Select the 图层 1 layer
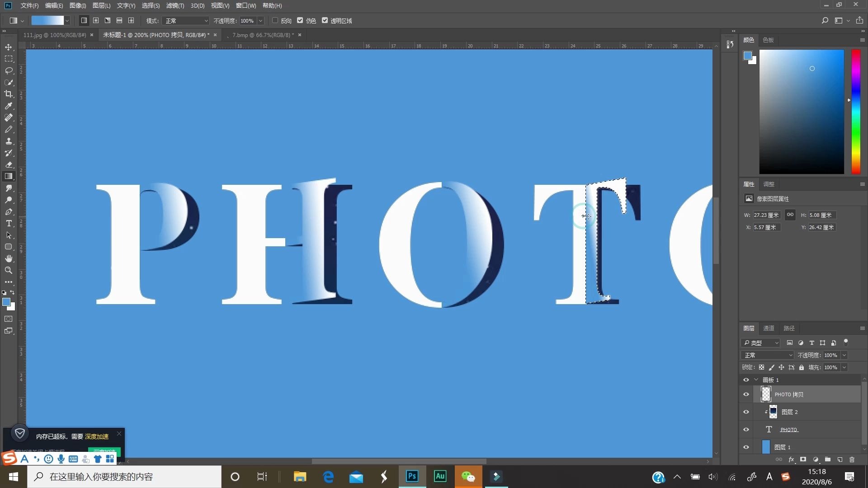The width and height of the screenshot is (868, 488). [805, 447]
